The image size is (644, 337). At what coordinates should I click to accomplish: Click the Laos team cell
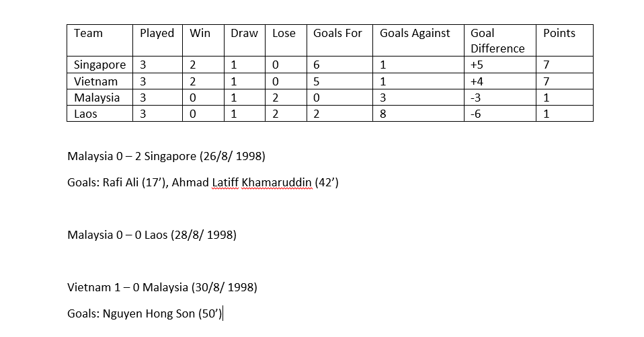click(99, 114)
